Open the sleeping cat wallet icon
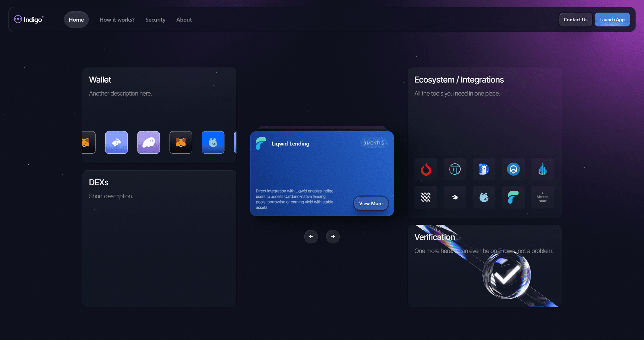644x340 pixels. point(213,142)
